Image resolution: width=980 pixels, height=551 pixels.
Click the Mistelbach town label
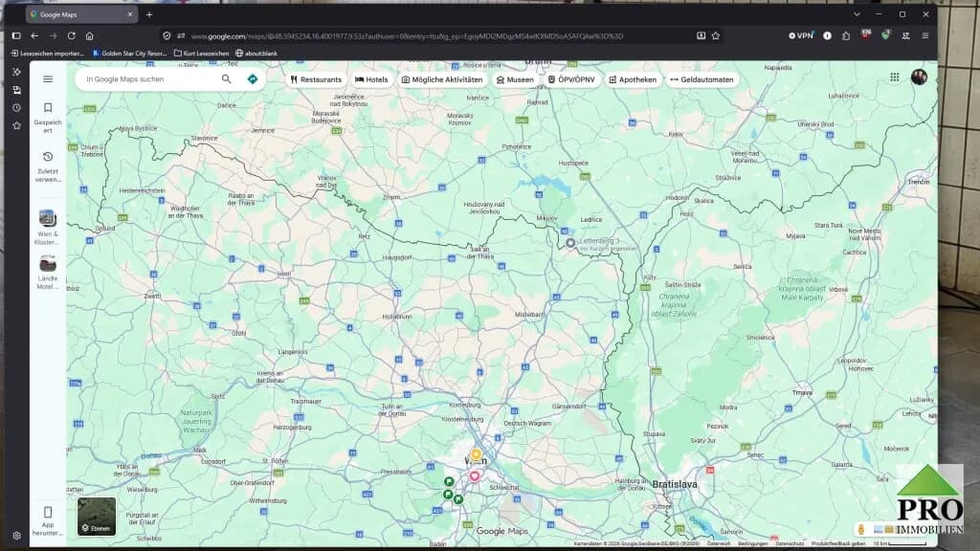[529, 314]
